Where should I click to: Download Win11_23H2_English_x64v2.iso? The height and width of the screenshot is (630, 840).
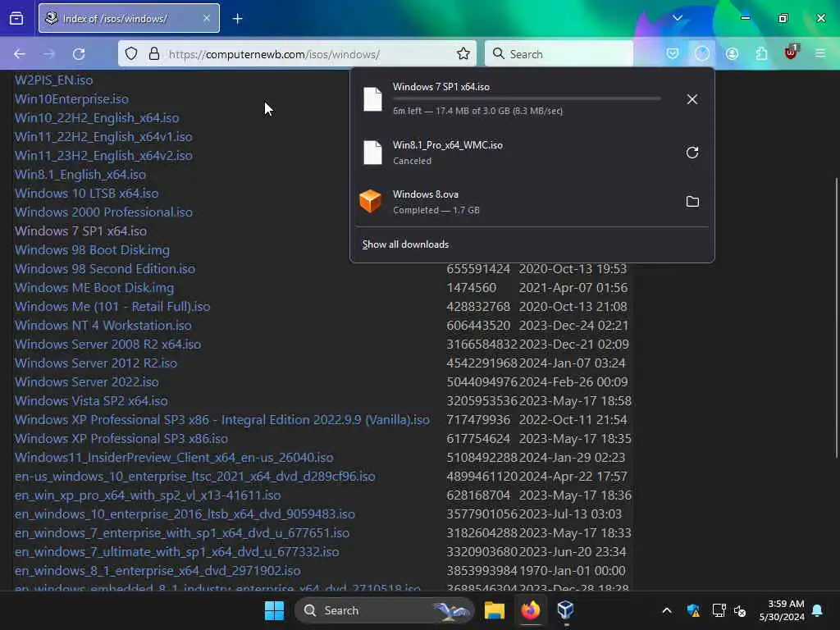(103, 155)
